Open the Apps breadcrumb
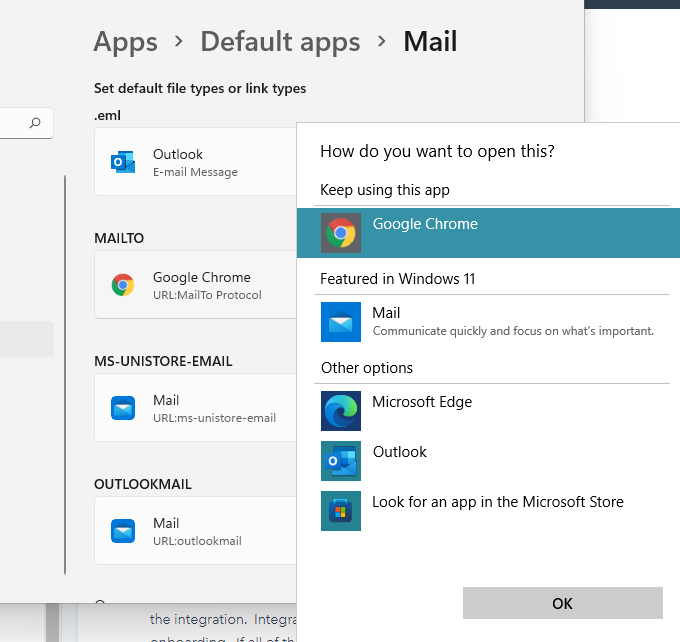 (x=125, y=42)
